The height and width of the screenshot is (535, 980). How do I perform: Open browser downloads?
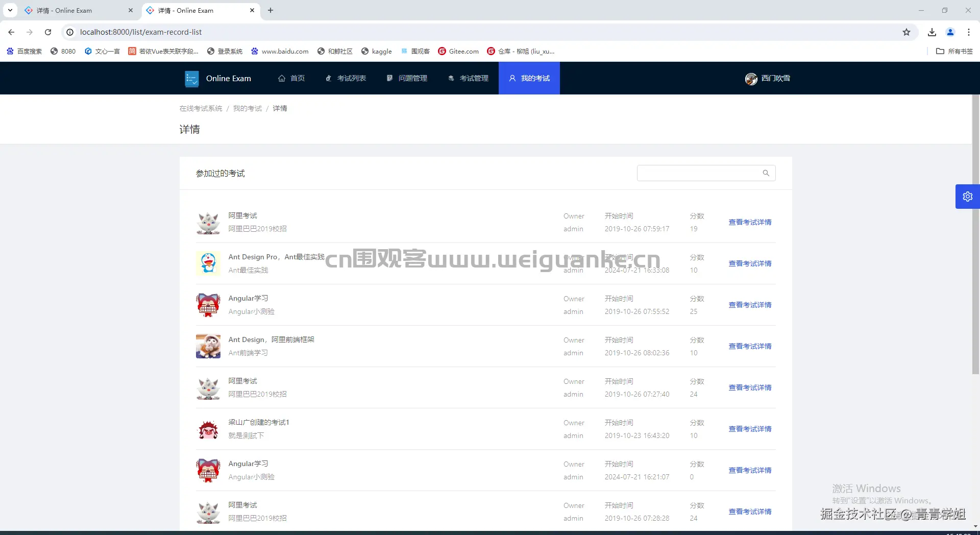(932, 32)
